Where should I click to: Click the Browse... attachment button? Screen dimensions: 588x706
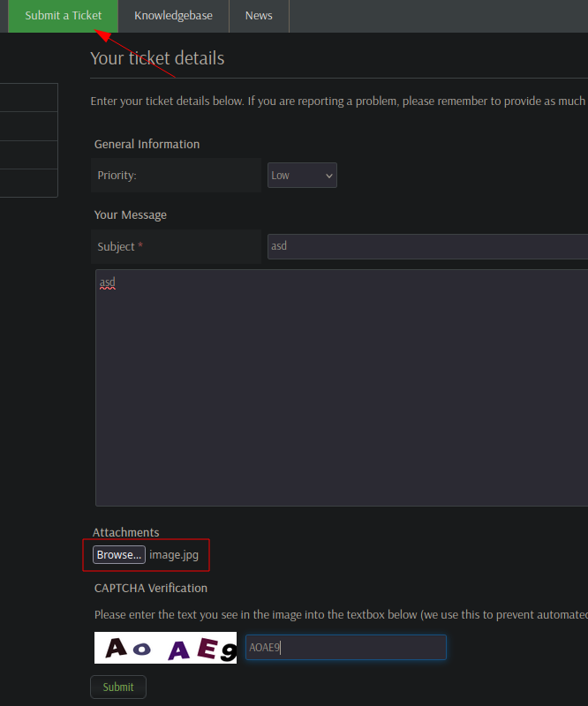point(119,555)
